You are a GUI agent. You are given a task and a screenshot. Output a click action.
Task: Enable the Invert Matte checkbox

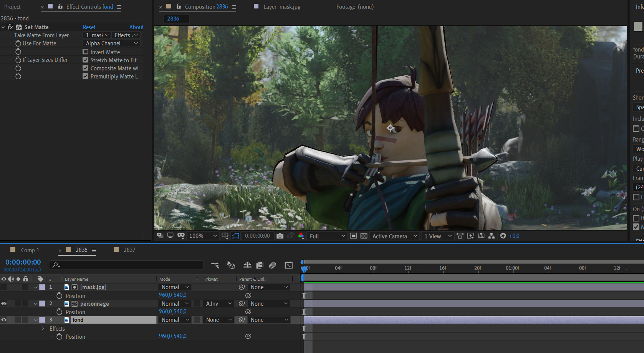point(85,52)
